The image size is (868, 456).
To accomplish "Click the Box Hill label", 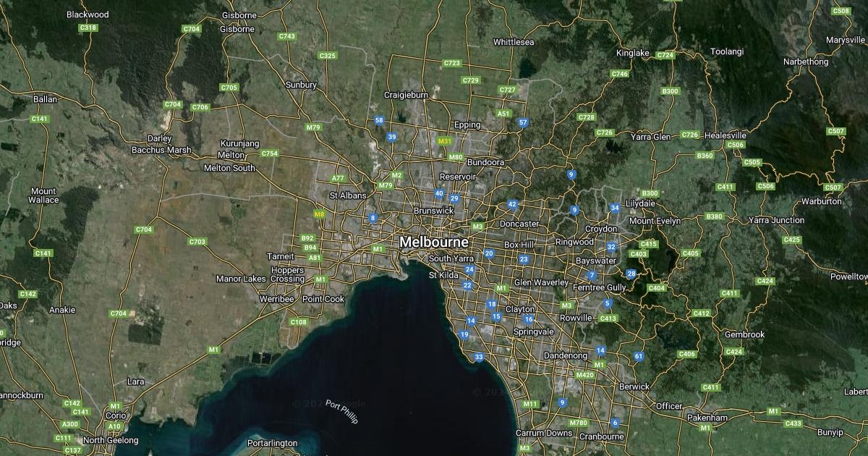I will point(519,245).
